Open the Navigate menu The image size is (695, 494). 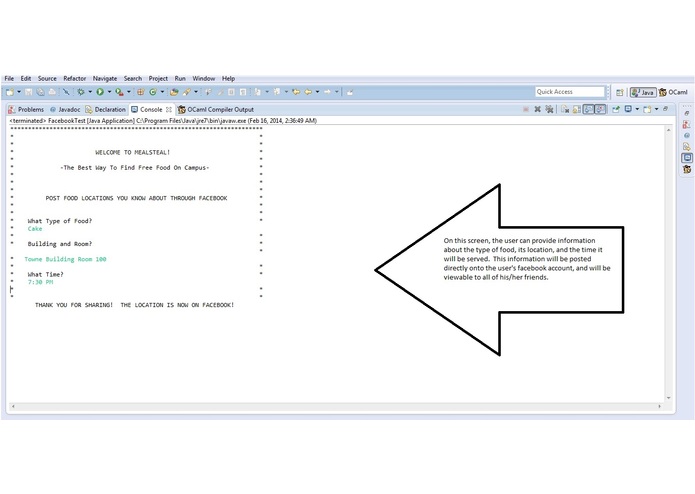tap(105, 78)
